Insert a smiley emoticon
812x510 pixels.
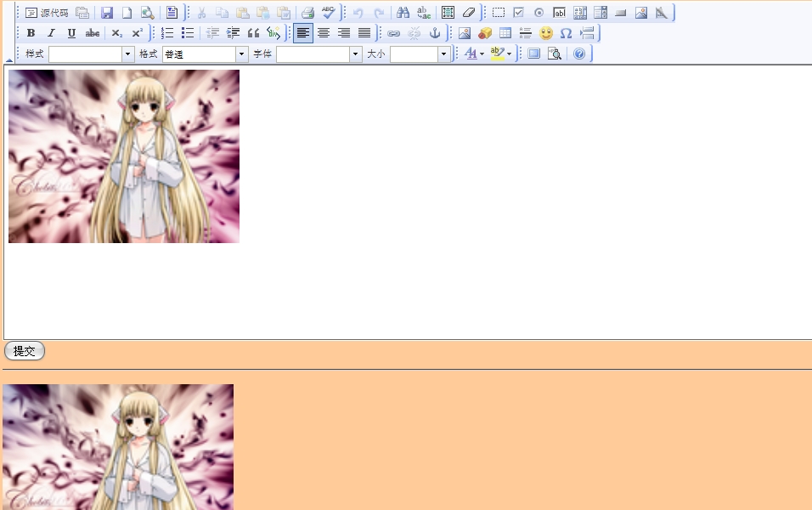click(x=546, y=33)
